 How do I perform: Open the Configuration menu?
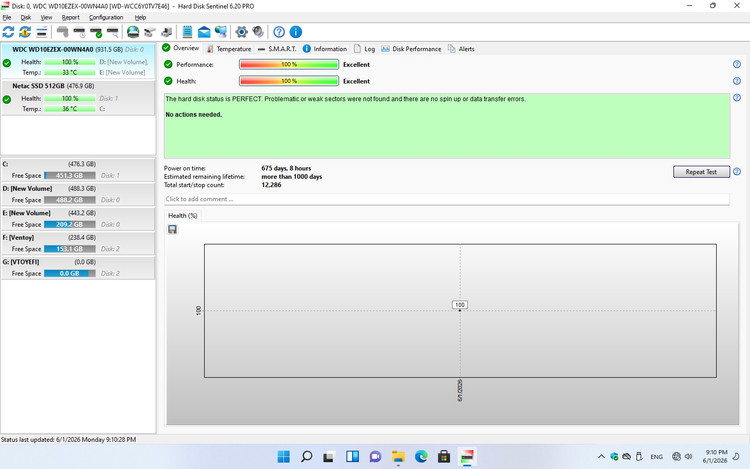coord(106,17)
